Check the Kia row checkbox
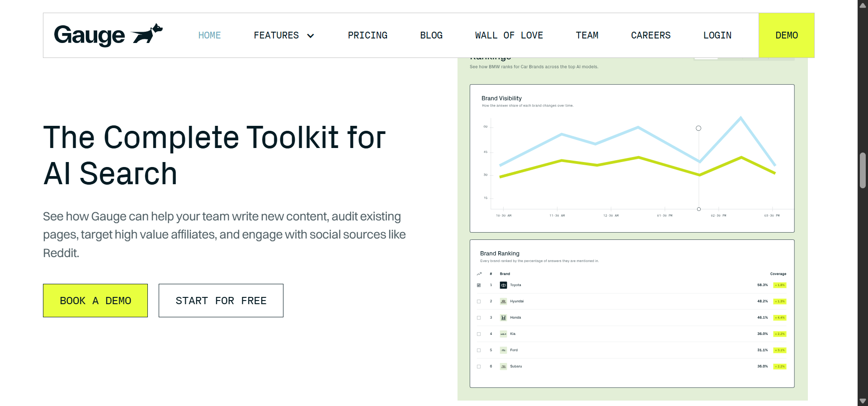The height and width of the screenshot is (406, 868). point(479,334)
